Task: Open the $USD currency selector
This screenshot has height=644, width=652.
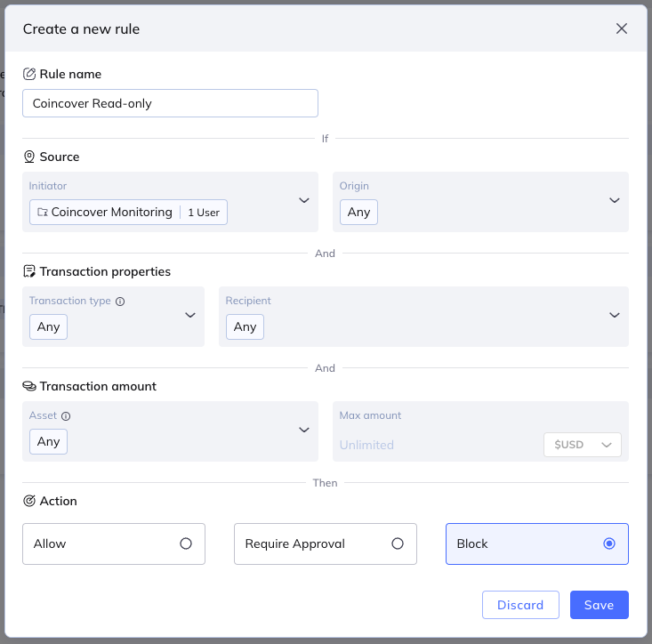Action: coord(583,445)
